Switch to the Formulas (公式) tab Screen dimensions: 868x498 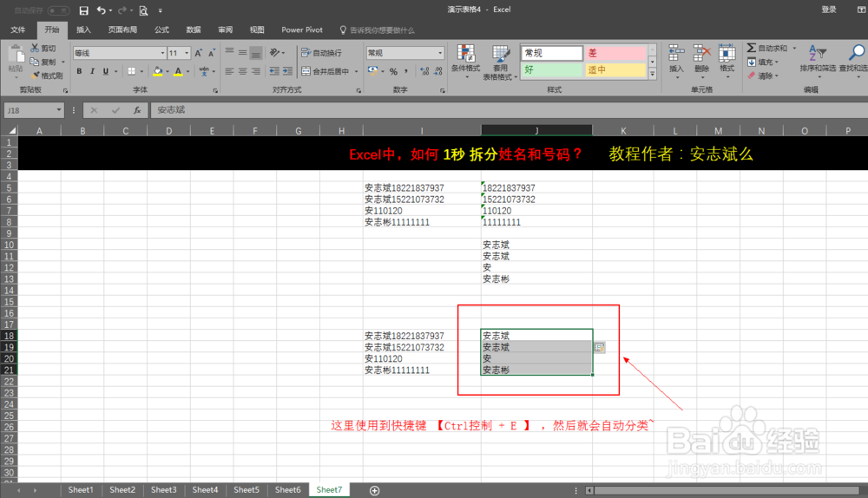pyautogui.click(x=161, y=29)
